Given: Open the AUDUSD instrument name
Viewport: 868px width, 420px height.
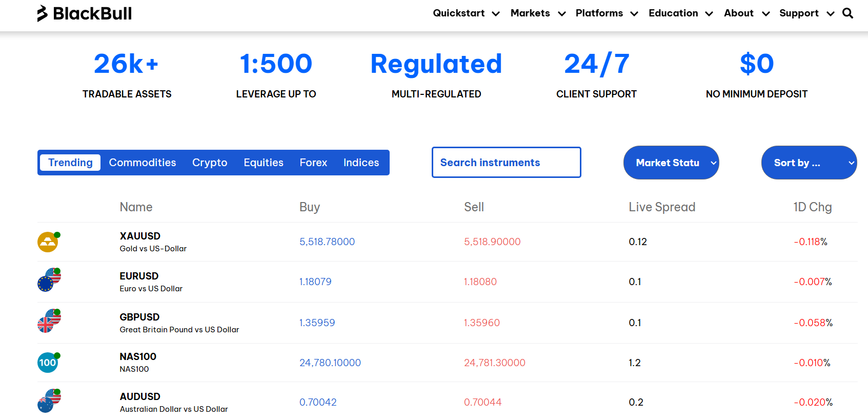Looking at the screenshot, I should tap(140, 396).
